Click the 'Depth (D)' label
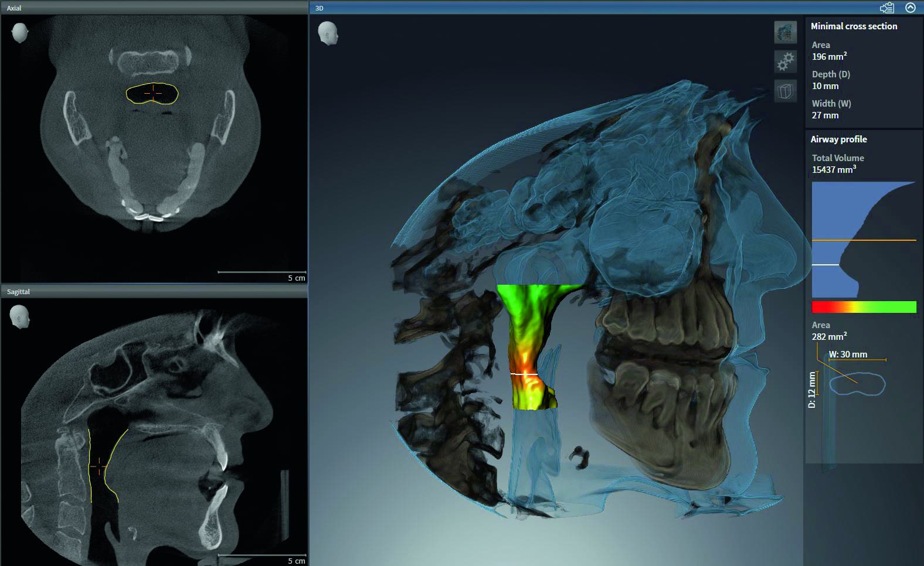Viewport: 924px width, 566px height. pyautogui.click(x=831, y=74)
